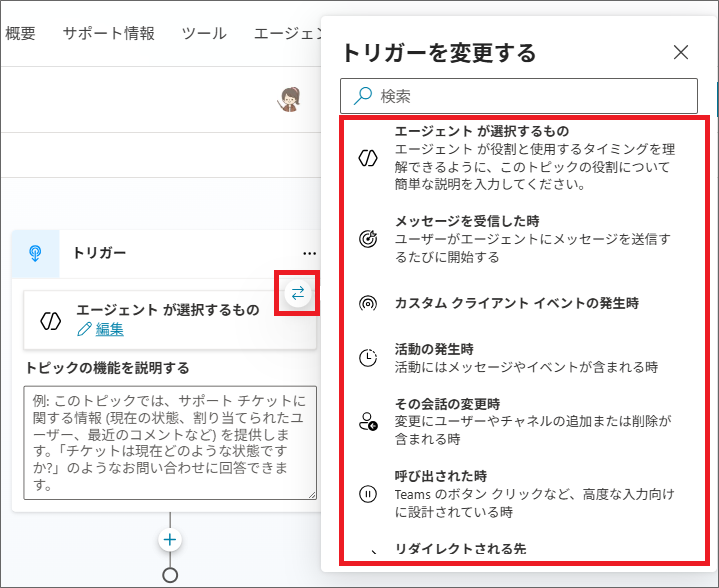Image resolution: width=719 pixels, height=588 pixels.
Task: Click the トリガー node title
Action: pyautogui.click(x=100, y=253)
